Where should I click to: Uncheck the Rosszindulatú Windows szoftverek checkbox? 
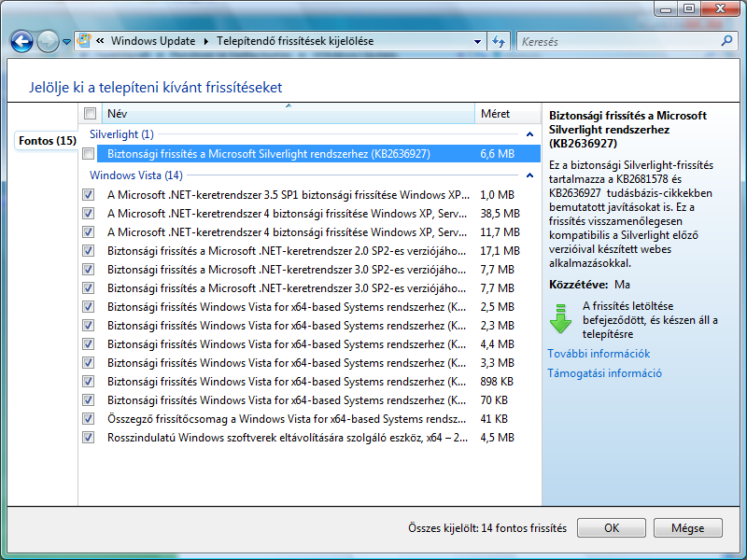[88, 437]
